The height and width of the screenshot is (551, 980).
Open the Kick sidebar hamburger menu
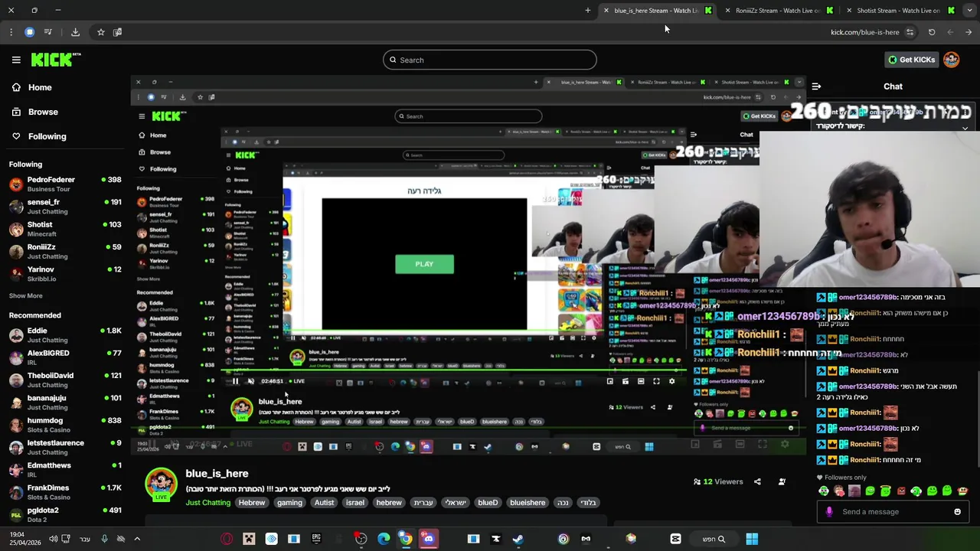pyautogui.click(x=16, y=60)
